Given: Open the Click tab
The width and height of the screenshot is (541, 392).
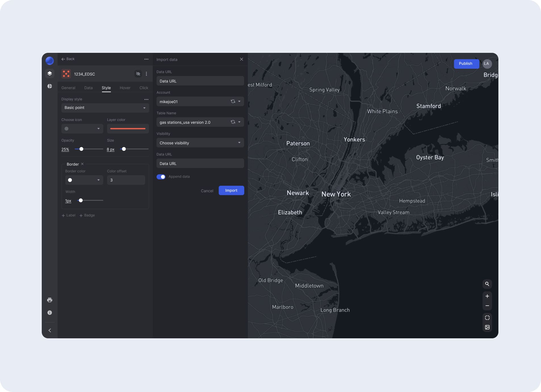Looking at the screenshot, I should click(144, 88).
